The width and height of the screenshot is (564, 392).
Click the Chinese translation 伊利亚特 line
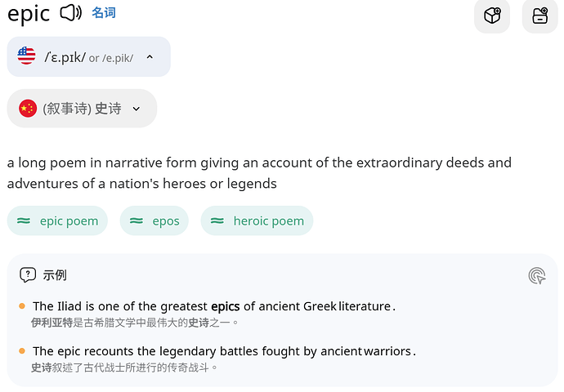click(135, 323)
